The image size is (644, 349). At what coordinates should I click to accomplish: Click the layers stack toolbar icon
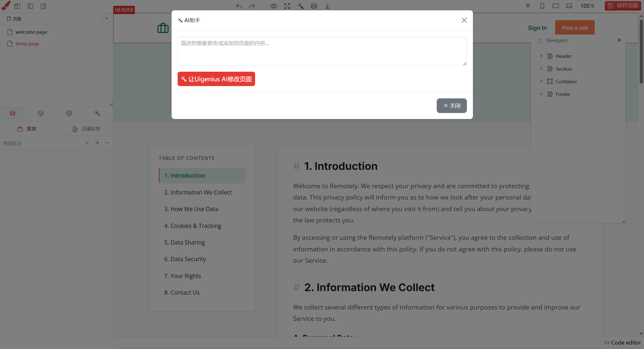click(x=314, y=6)
